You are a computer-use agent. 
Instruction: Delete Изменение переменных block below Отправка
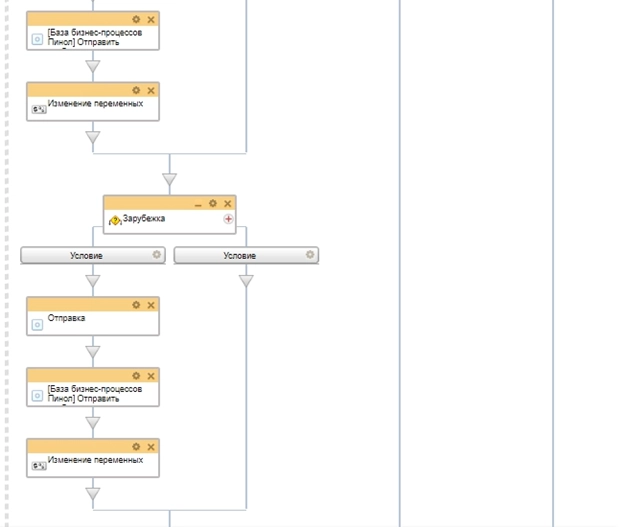tap(151, 447)
